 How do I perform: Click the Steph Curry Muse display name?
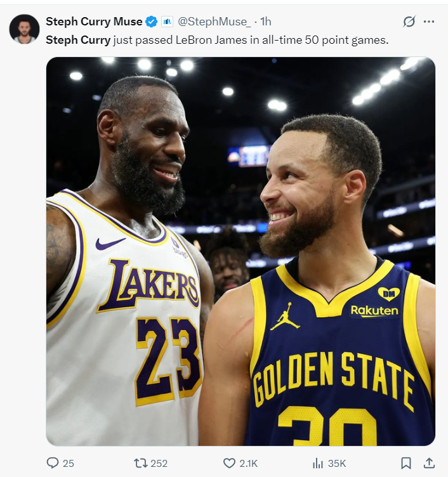(x=94, y=22)
